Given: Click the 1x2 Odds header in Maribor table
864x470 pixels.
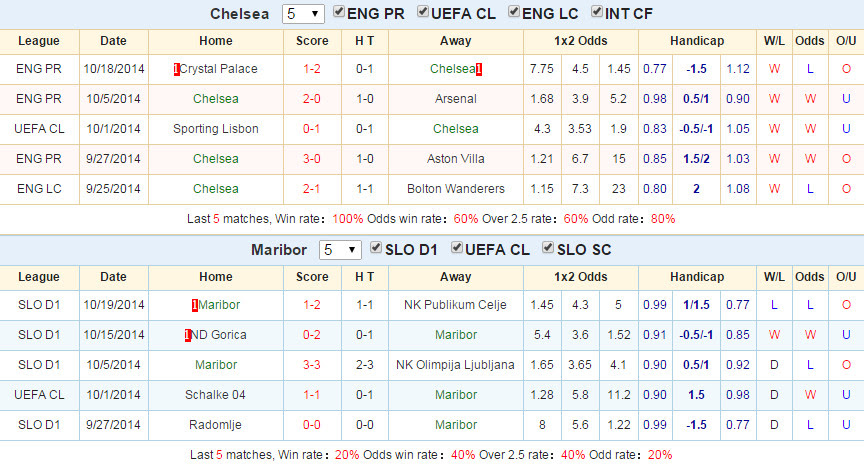Looking at the screenshot, I should (x=581, y=277).
